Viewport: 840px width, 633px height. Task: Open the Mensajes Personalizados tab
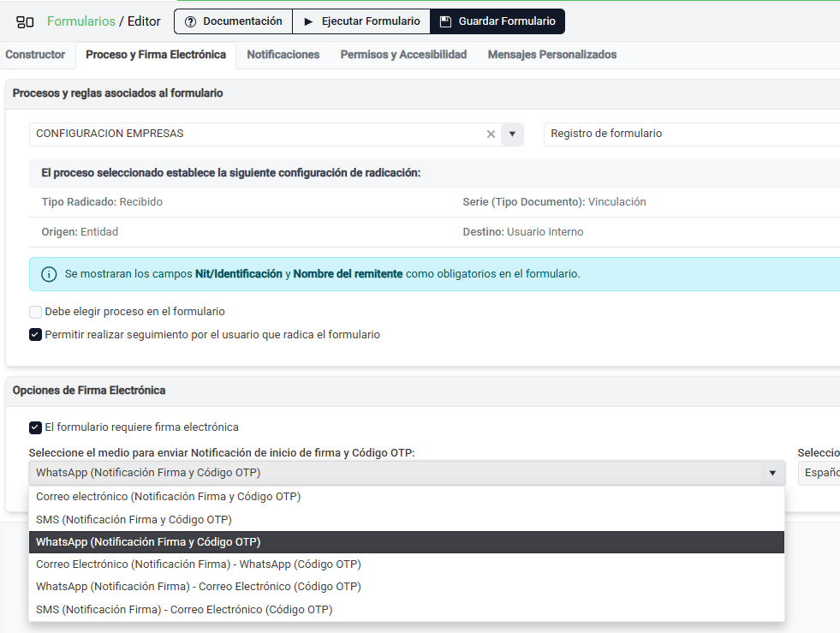[x=551, y=55]
